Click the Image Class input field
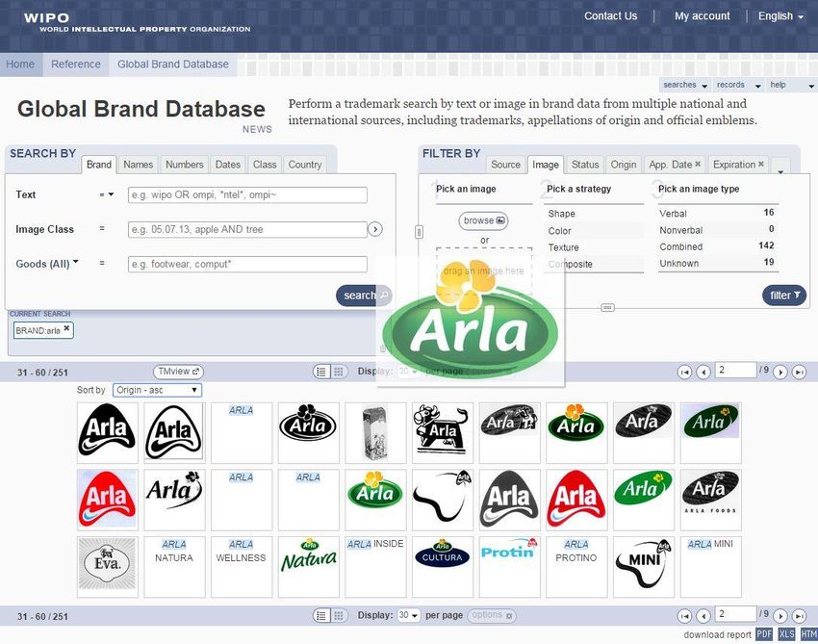818x644 pixels. 247,229
